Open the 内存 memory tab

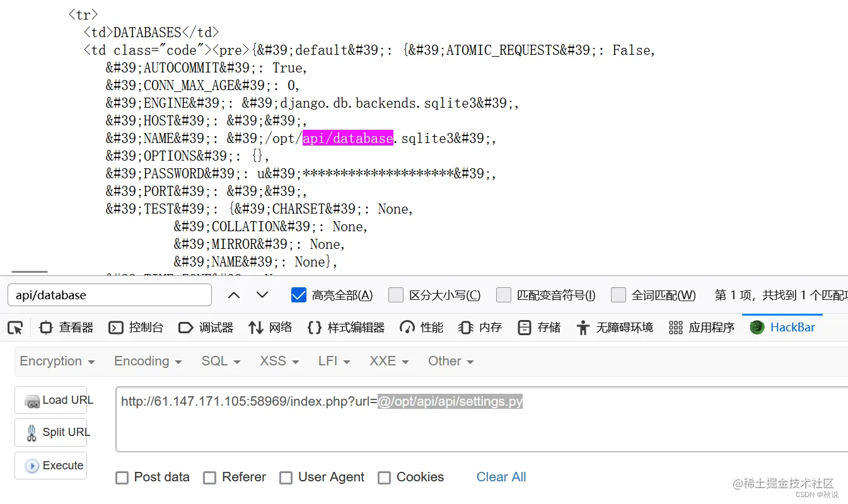tap(480, 328)
